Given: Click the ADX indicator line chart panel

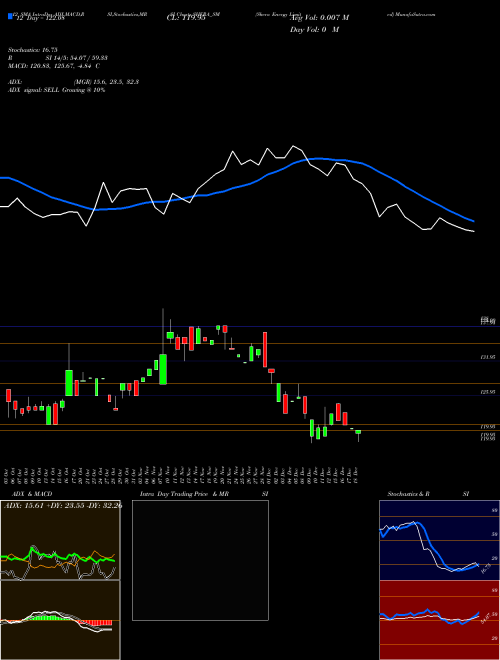Looking at the screenshot, I should pyautogui.click(x=60, y=540).
